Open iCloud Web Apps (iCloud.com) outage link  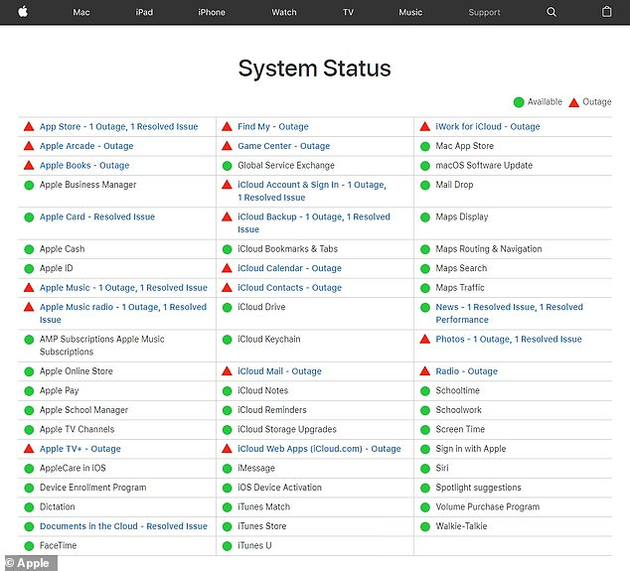point(319,448)
